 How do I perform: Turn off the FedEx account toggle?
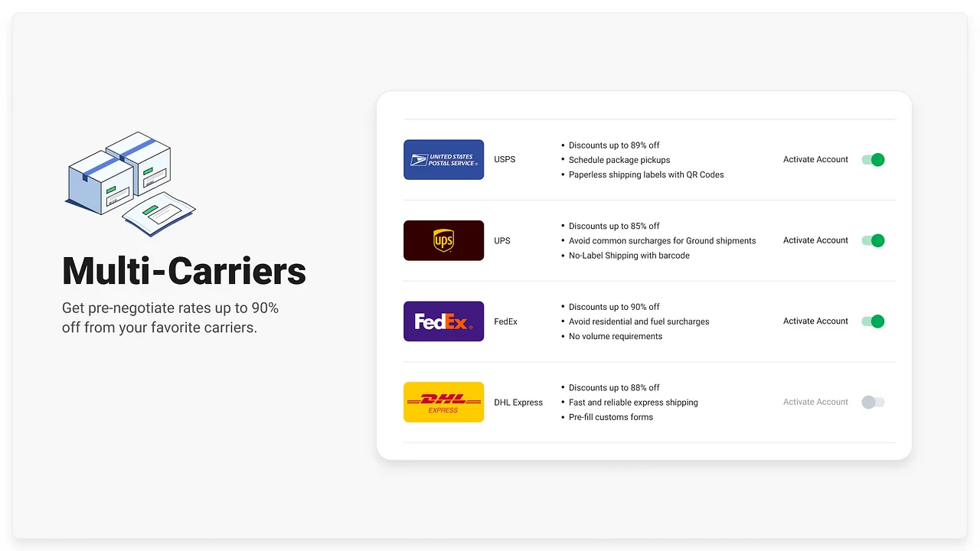pyautogui.click(x=873, y=321)
